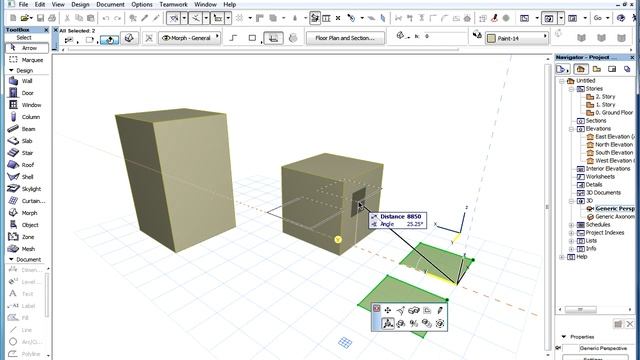640x360 pixels.
Task: Toggle the polygonal geometry method button
Action: tap(233, 38)
